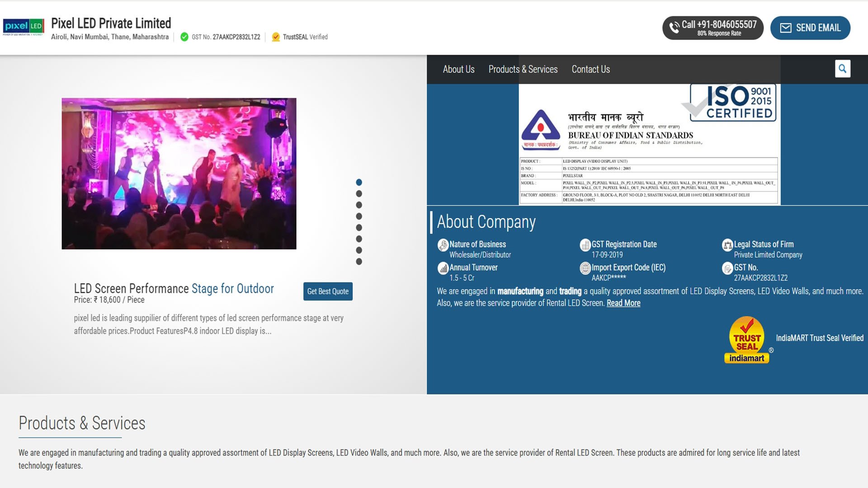
Task: Click the IndiaMART Trust Seal badge
Action: pyautogui.click(x=747, y=340)
